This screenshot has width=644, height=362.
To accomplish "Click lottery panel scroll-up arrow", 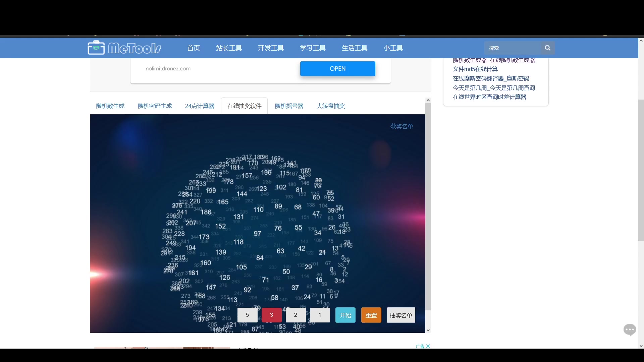I will tap(428, 100).
